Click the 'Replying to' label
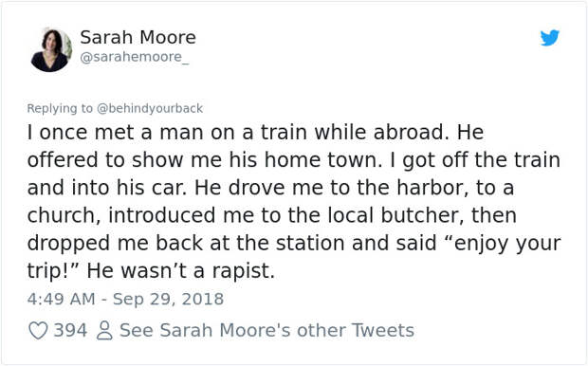Image resolution: width=588 pixels, height=366 pixels. click(60, 108)
